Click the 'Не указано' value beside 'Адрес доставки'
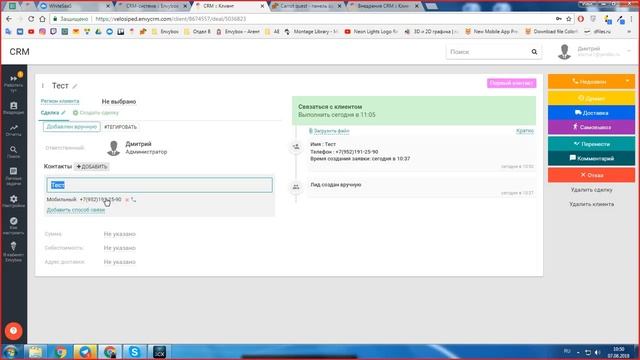The image size is (640, 360). click(120, 262)
